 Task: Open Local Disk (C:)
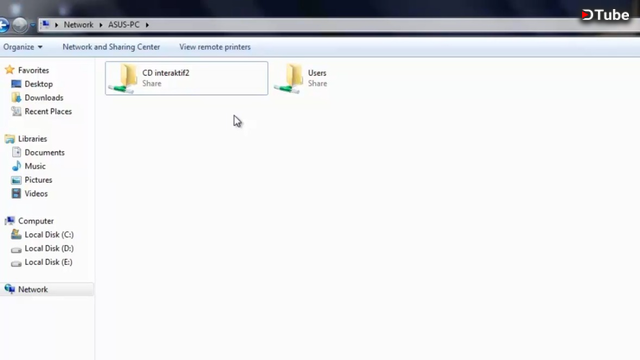click(49, 235)
